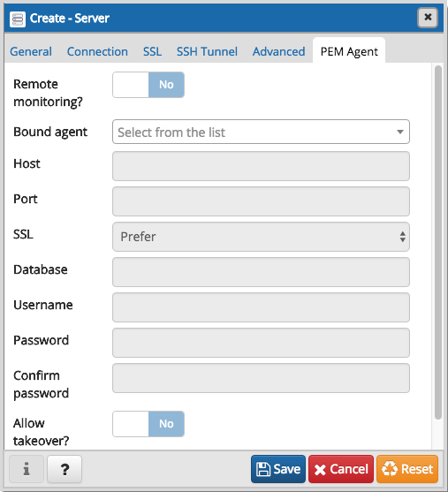Open the SSL mode Prefer dropdown

coord(261,237)
